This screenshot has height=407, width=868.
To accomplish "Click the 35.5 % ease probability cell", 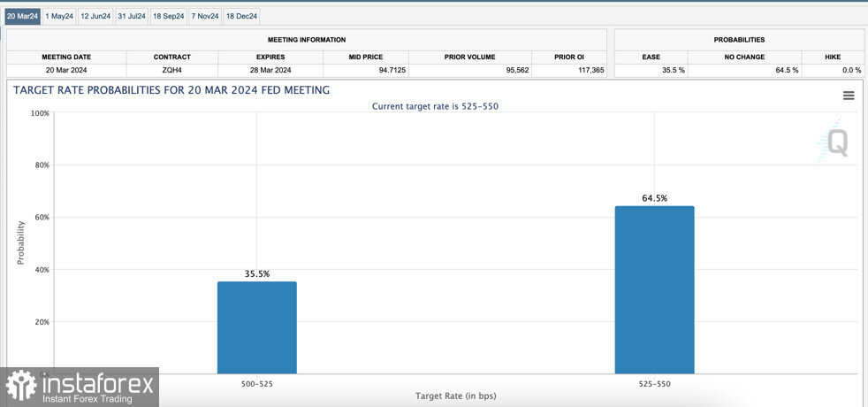I will point(651,70).
